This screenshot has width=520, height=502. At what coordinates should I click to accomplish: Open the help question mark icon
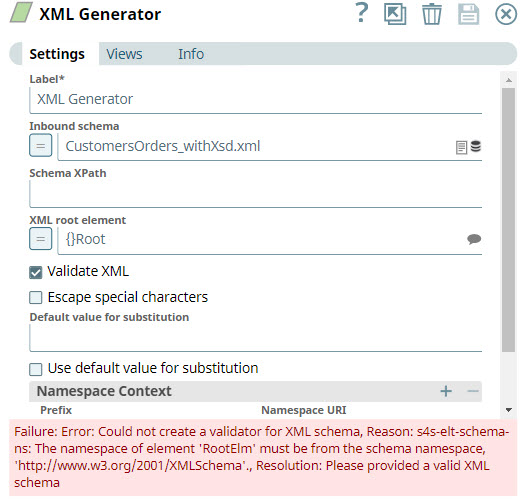coord(362,13)
